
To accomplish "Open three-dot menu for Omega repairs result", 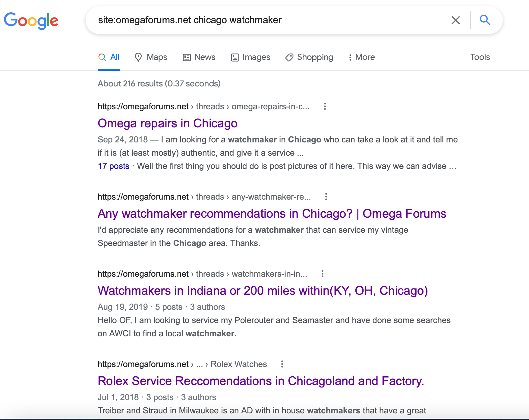I will 325,106.
